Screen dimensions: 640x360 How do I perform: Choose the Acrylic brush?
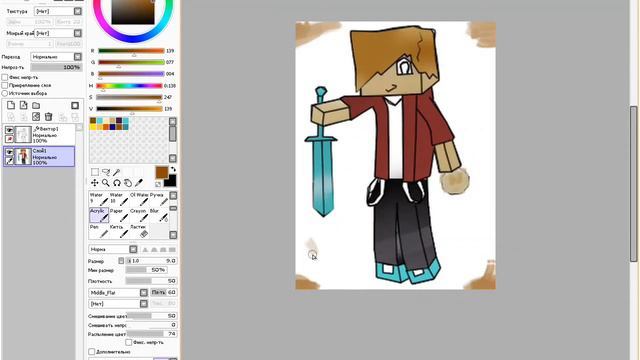click(99, 215)
